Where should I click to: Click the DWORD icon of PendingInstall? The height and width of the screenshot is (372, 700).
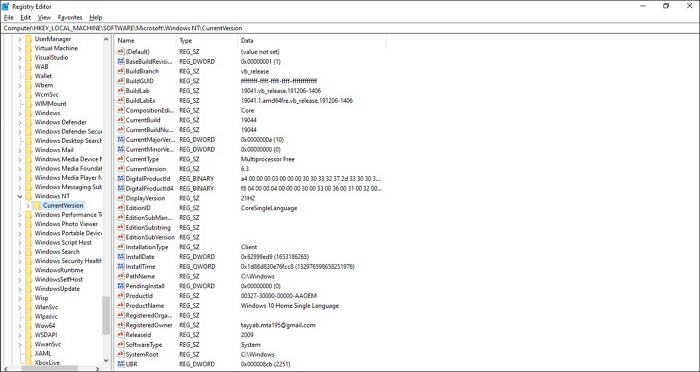(120, 286)
